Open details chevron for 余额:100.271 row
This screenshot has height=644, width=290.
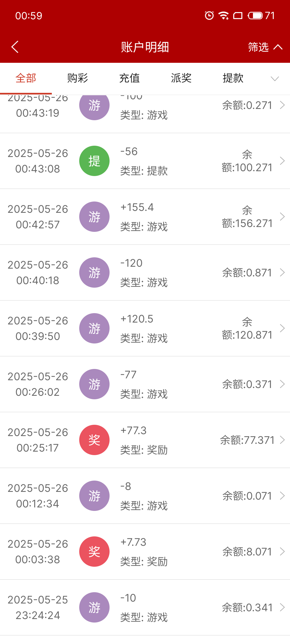click(282, 161)
